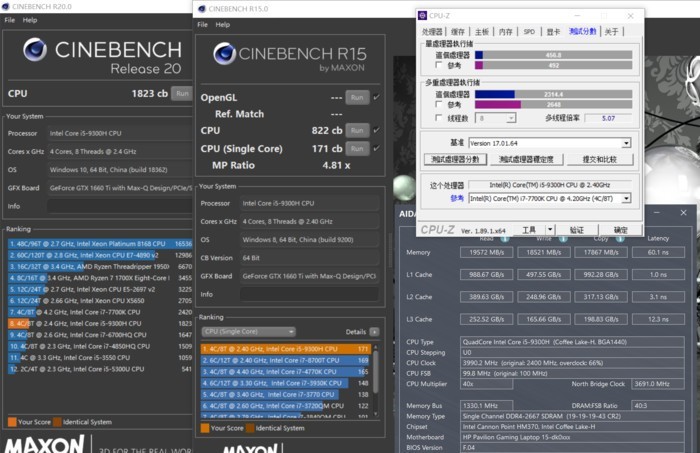This screenshot has width=700, height=453.
Task: Toggle the CPU (Single Core) checkmark in R15
Action: 377,148
